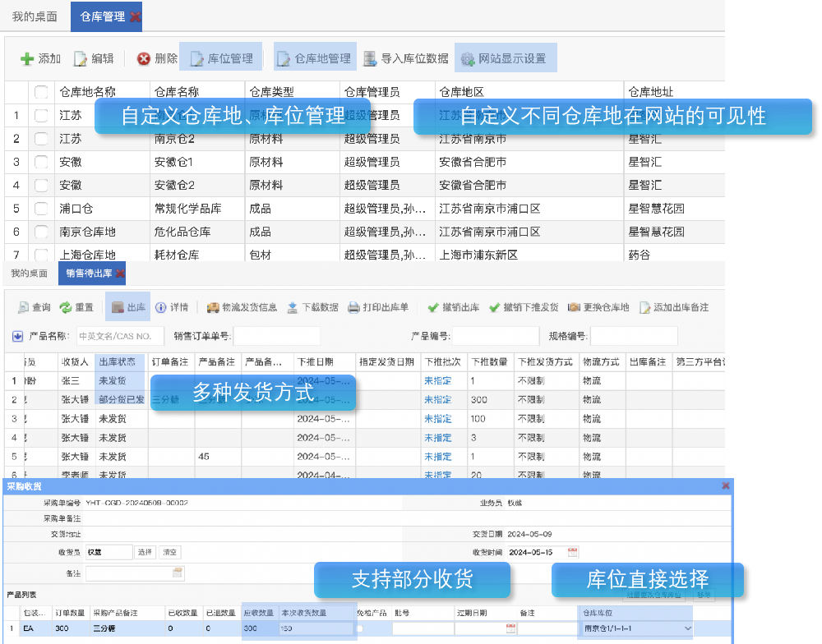Click the 添加出库备注 note icon
Image resolution: width=822 pixels, height=644 pixels.
pyautogui.click(x=644, y=307)
